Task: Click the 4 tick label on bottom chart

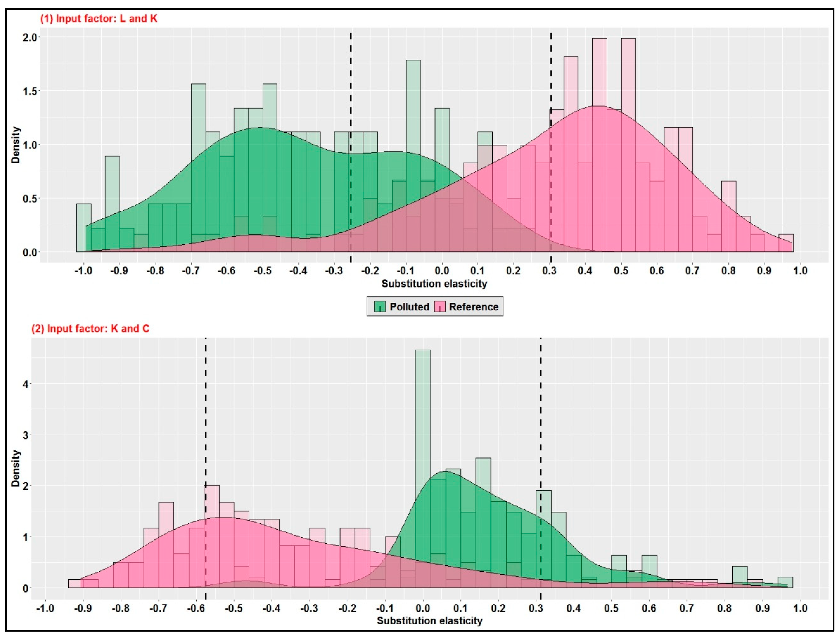Action: (26, 384)
